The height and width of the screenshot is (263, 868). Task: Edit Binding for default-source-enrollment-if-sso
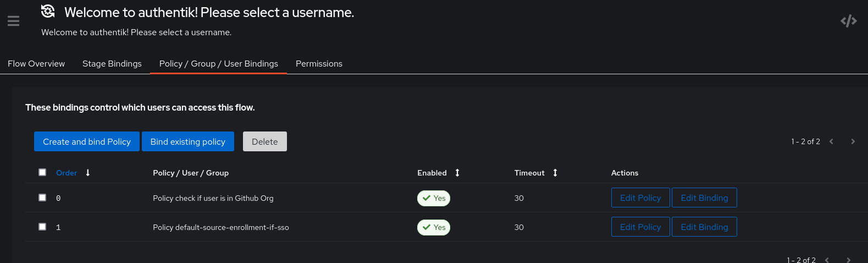704,227
